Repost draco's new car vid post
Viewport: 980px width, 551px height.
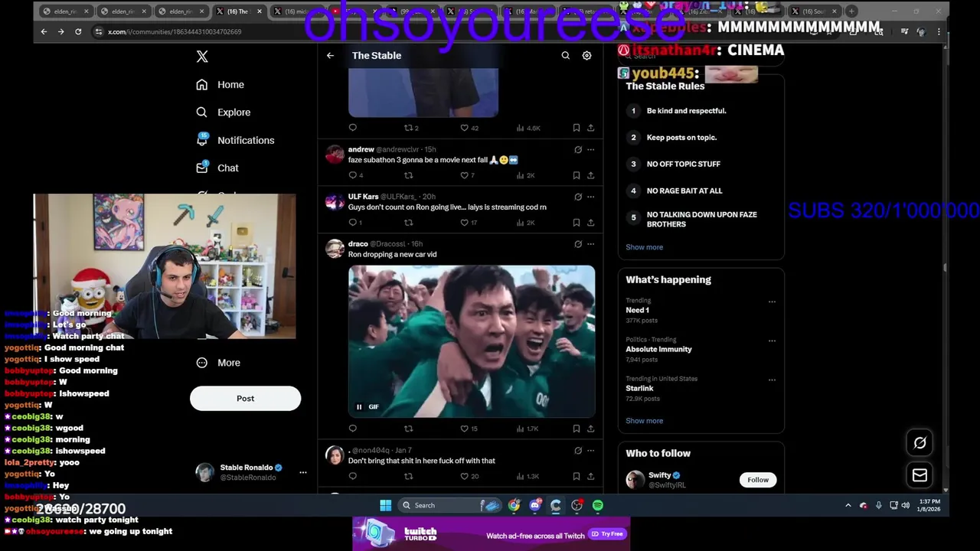[x=408, y=429]
